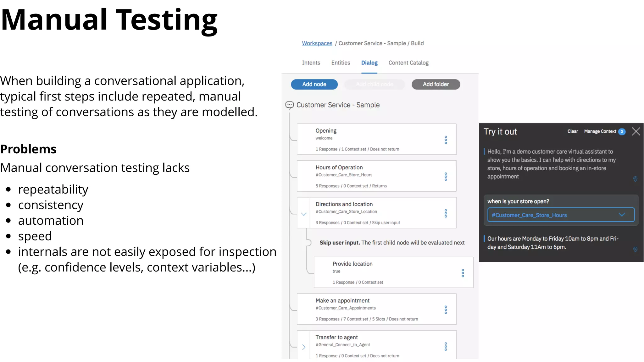The image size is (644, 362).
Task: Click the chat bubble icon beside Customer Service - Sample
Action: click(289, 105)
